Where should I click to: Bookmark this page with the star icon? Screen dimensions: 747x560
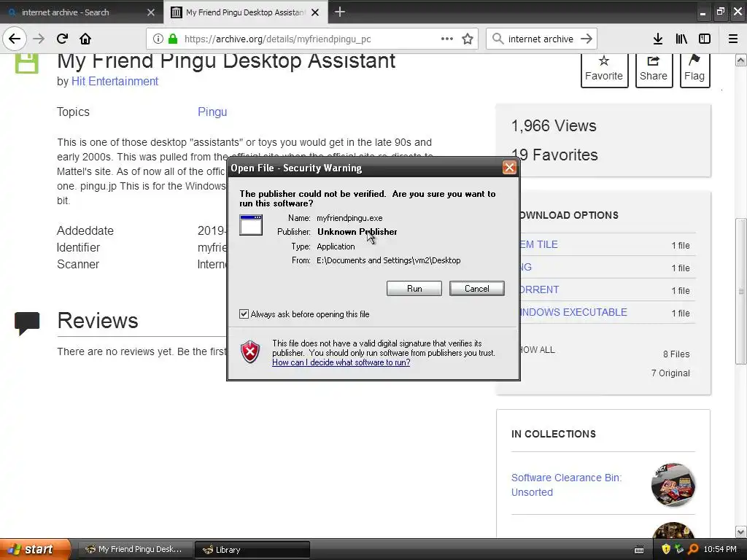[468, 39]
